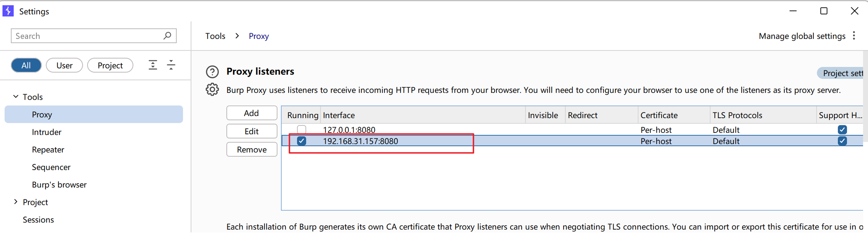Viewport: 868px width, 236px height.
Task: Select the User settings filter
Action: click(64, 66)
